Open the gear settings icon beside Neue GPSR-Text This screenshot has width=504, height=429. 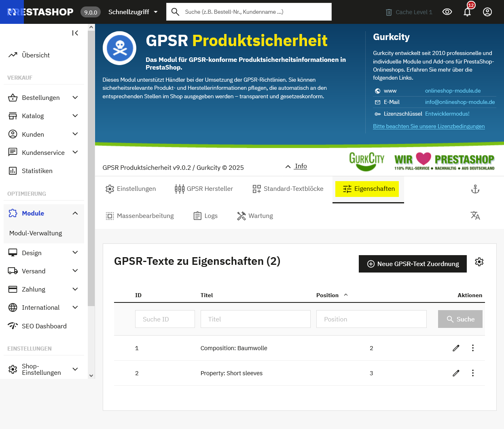[x=479, y=262]
